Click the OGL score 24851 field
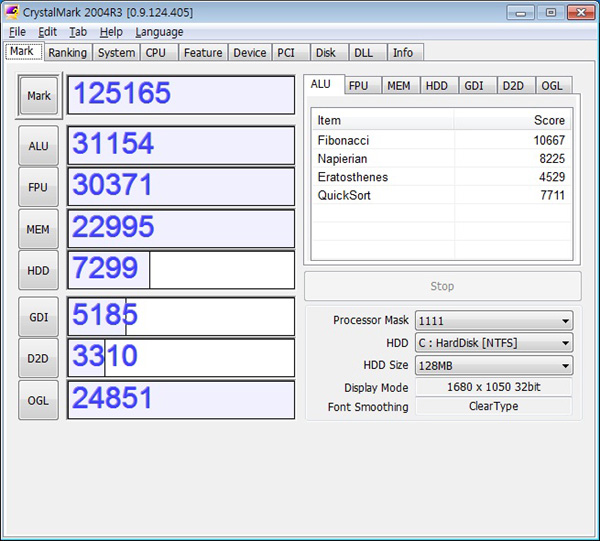 coord(181,399)
